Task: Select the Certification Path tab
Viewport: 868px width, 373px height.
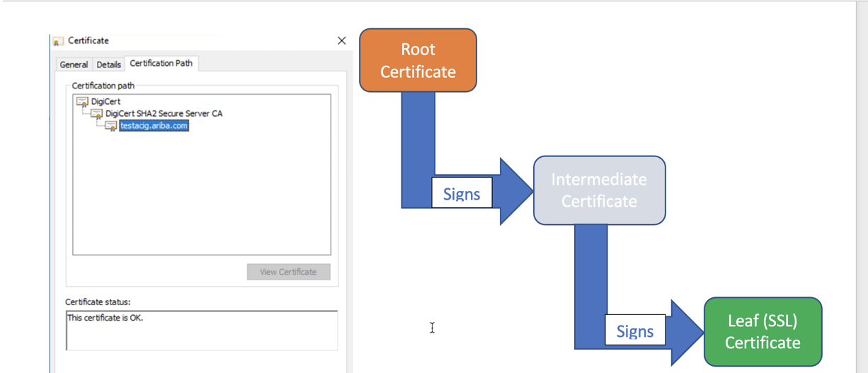Action: 161,63
